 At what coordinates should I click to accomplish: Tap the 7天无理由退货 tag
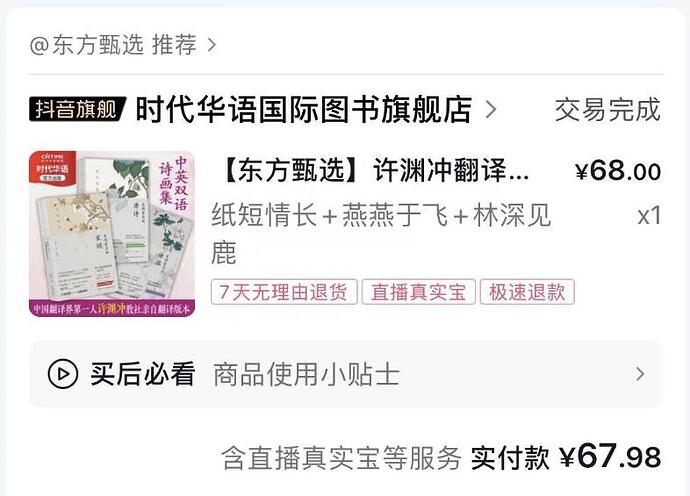click(284, 292)
